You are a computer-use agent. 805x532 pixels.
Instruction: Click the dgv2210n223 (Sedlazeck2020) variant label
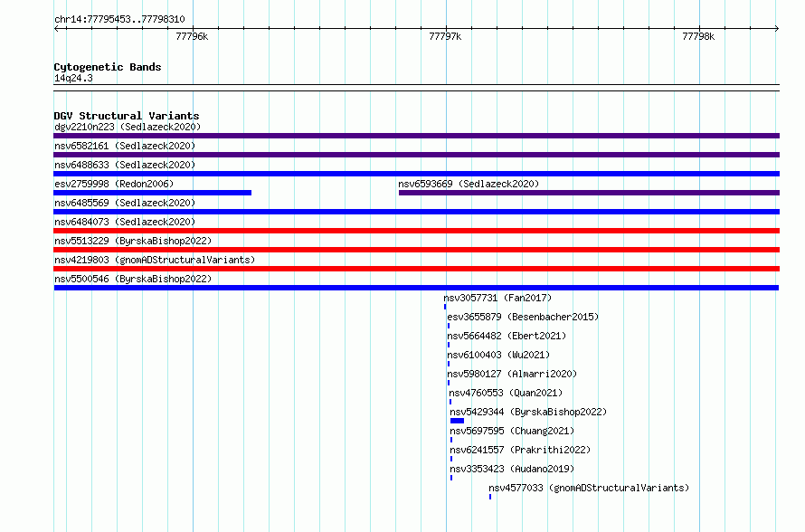128,127
